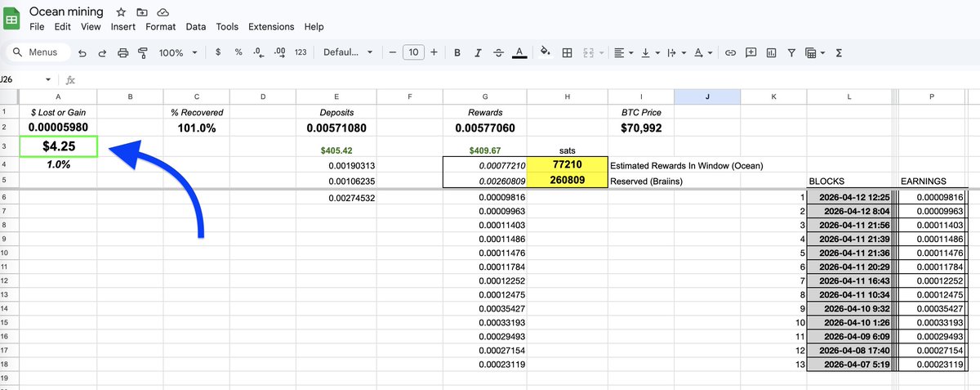Toggle italic formatting
This screenshot has width=980, height=390.
tap(478, 52)
